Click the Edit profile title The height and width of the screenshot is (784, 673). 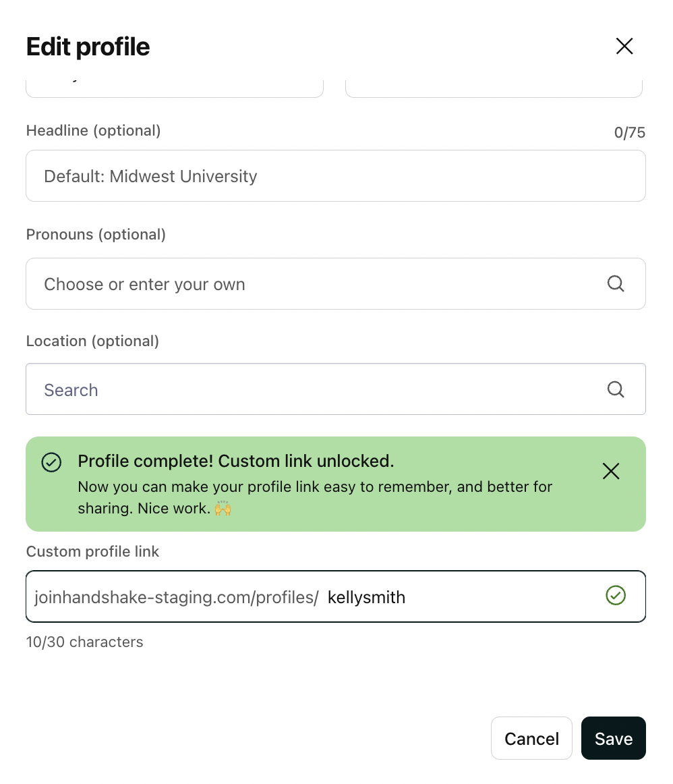click(x=88, y=46)
